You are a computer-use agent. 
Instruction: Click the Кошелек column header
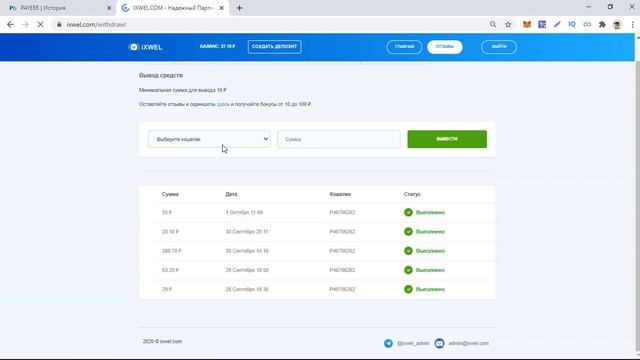point(340,194)
